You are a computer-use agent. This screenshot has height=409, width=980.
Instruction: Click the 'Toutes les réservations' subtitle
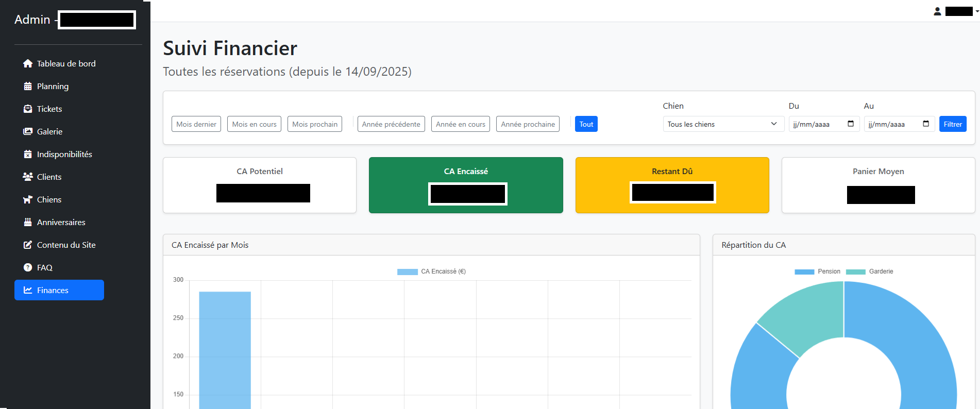pos(287,72)
